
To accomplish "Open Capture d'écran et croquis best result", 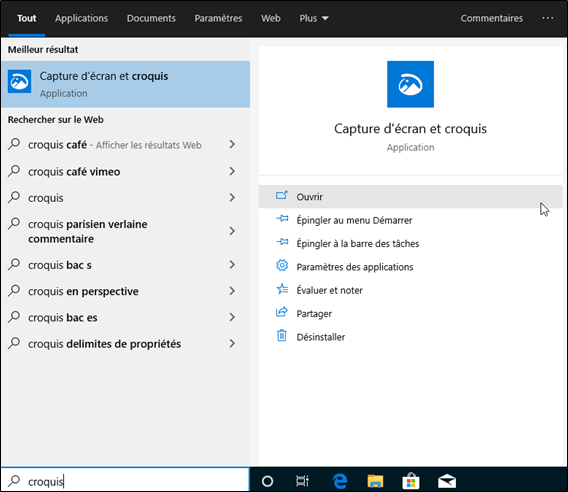I will coord(125,84).
